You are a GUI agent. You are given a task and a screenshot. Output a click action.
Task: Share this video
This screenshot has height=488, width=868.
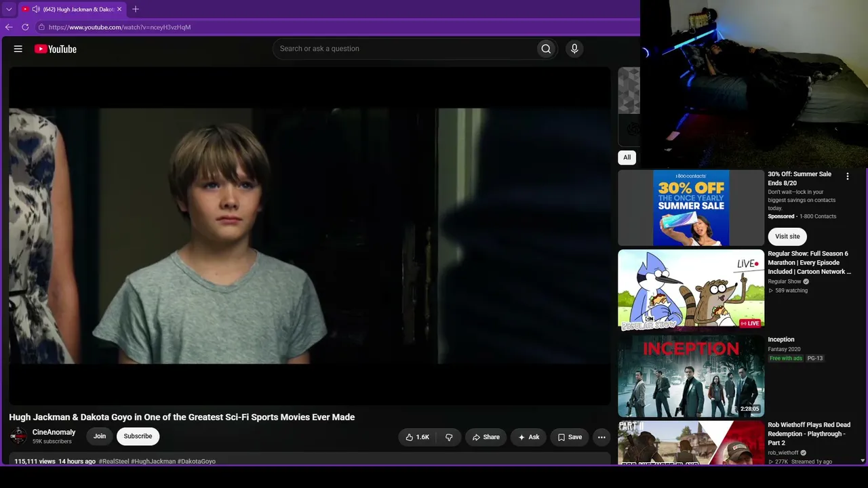click(x=486, y=437)
